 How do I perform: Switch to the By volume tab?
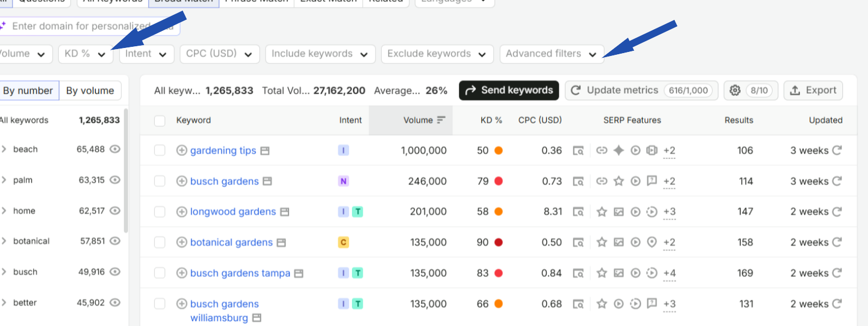[x=90, y=90]
